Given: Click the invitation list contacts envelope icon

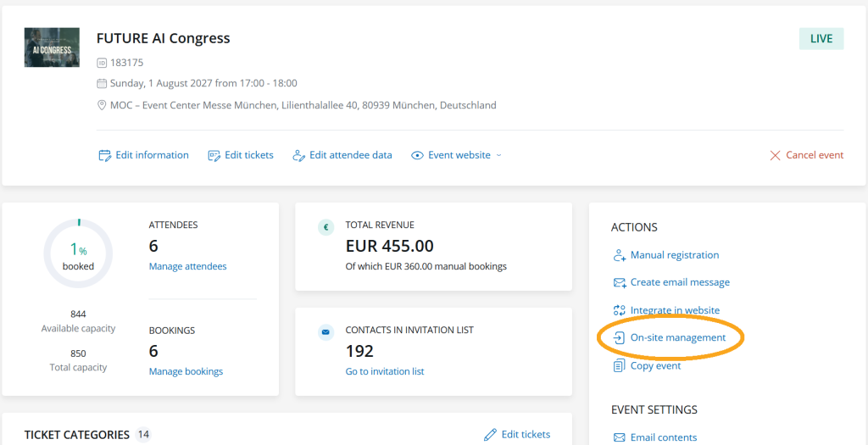Looking at the screenshot, I should [x=325, y=332].
